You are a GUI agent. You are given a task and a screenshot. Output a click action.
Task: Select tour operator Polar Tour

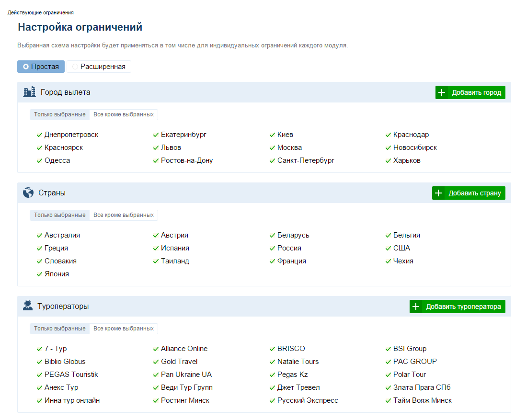pos(409,375)
